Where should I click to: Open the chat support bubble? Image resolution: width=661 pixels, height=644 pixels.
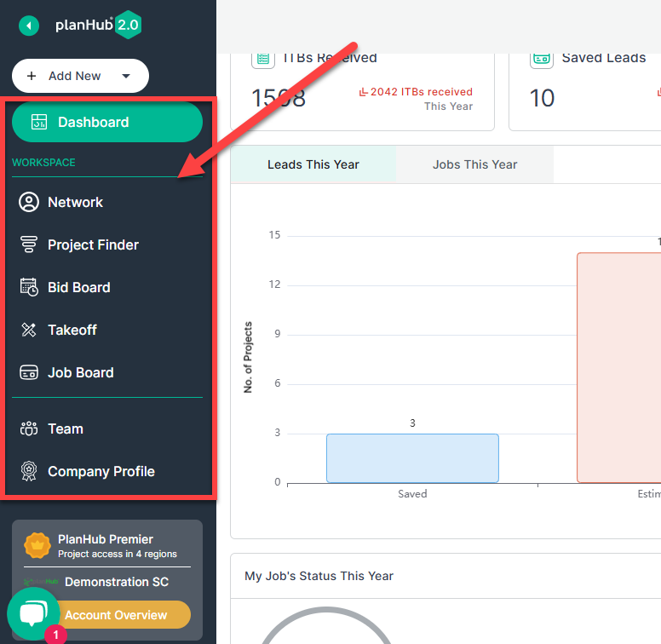pyautogui.click(x=33, y=613)
